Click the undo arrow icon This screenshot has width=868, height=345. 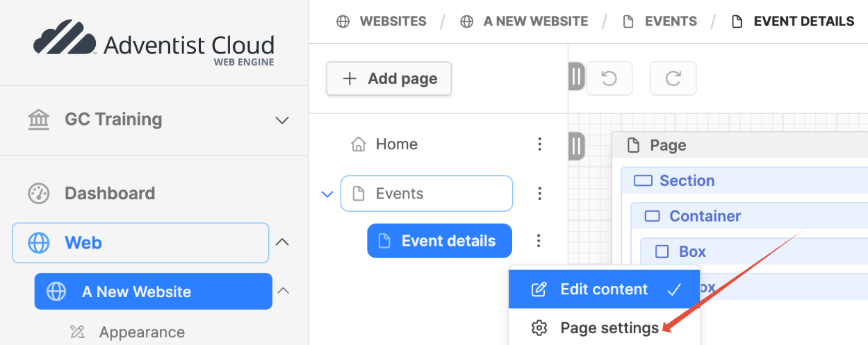(609, 78)
